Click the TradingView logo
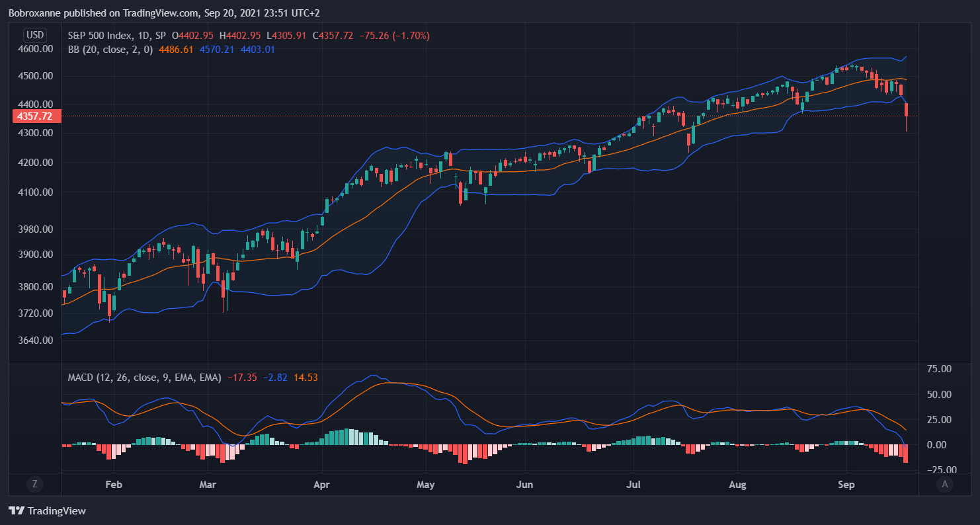 pyautogui.click(x=47, y=510)
